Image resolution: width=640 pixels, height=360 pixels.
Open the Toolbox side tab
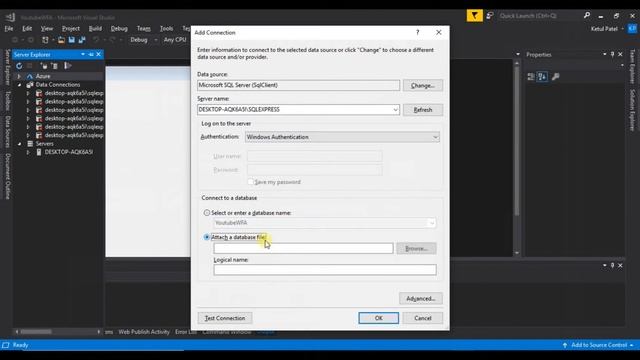(x=7, y=100)
